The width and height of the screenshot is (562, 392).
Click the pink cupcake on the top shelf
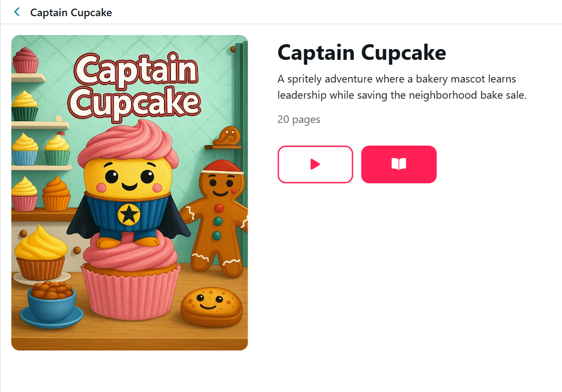click(25, 60)
